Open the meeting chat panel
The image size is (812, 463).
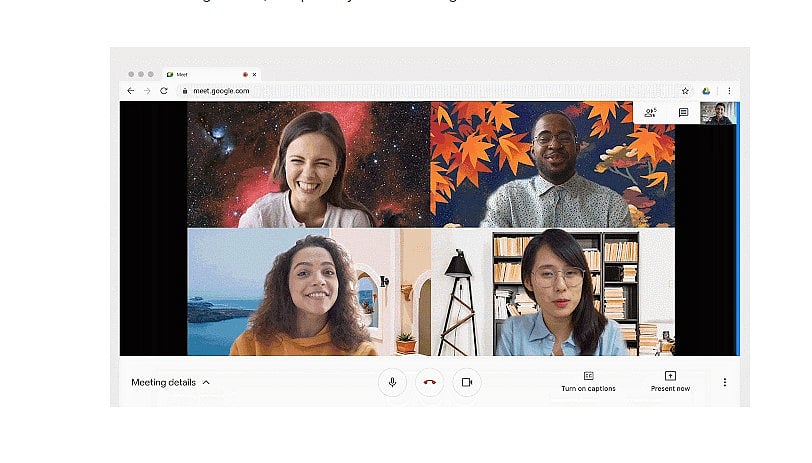(x=683, y=112)
